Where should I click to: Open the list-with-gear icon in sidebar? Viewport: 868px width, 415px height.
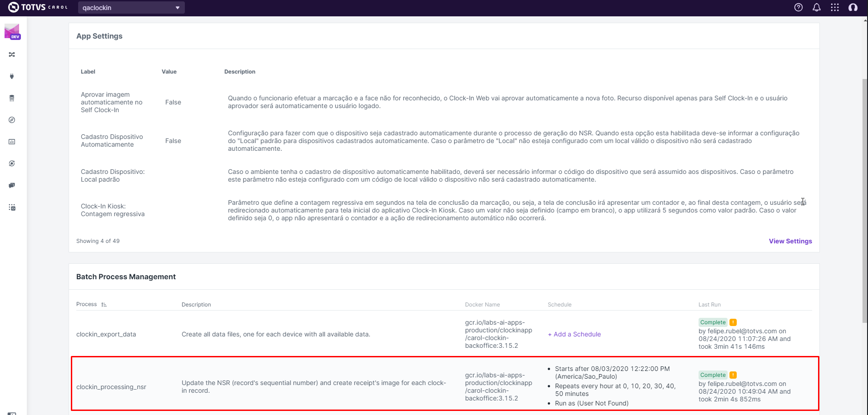[x=12, y=207]
